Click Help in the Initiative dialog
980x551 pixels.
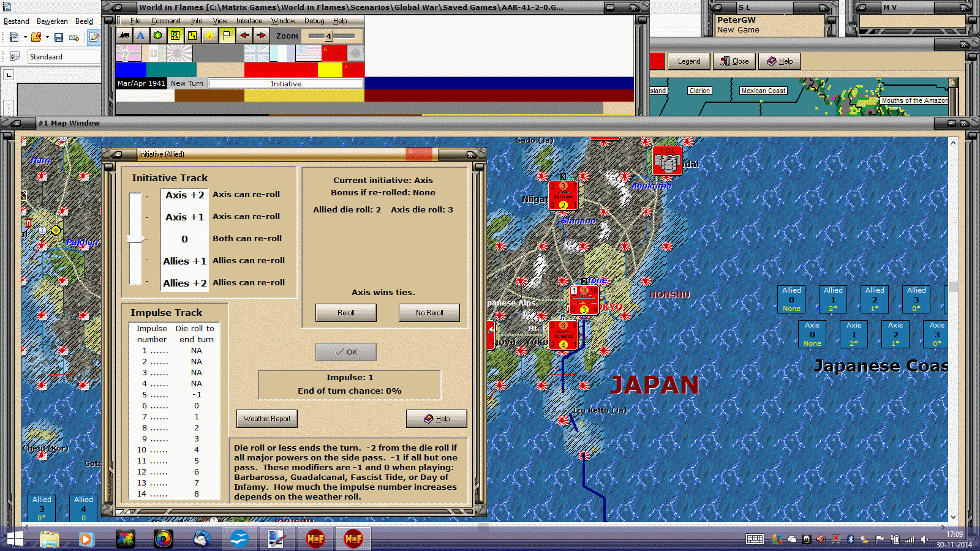pos(437,419)
